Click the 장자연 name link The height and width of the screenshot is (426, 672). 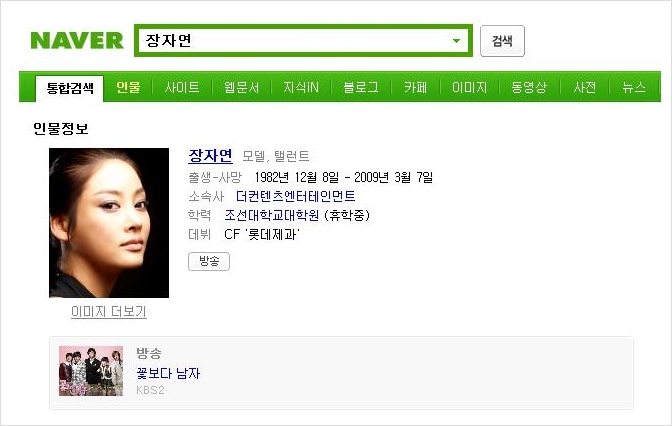point(210,156)
